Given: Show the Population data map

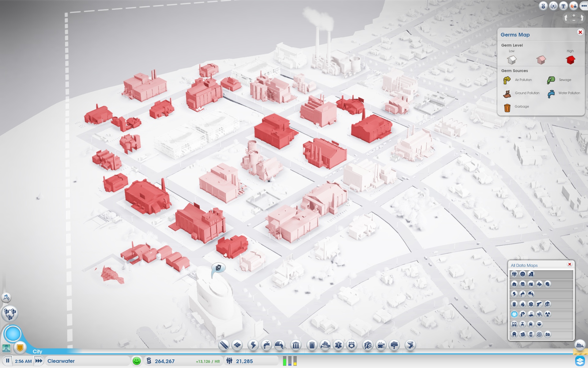Looking at the screenshot, I should (x=514, y=274).
